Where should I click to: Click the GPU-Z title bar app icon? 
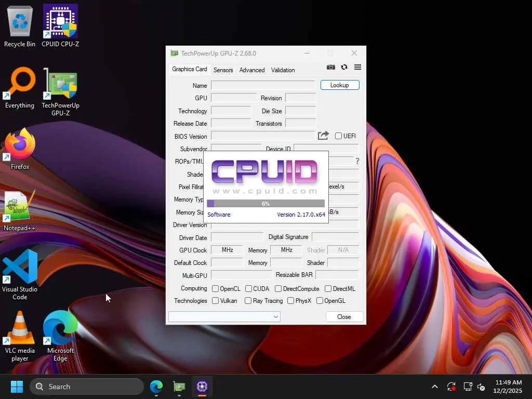click(175, 54)
